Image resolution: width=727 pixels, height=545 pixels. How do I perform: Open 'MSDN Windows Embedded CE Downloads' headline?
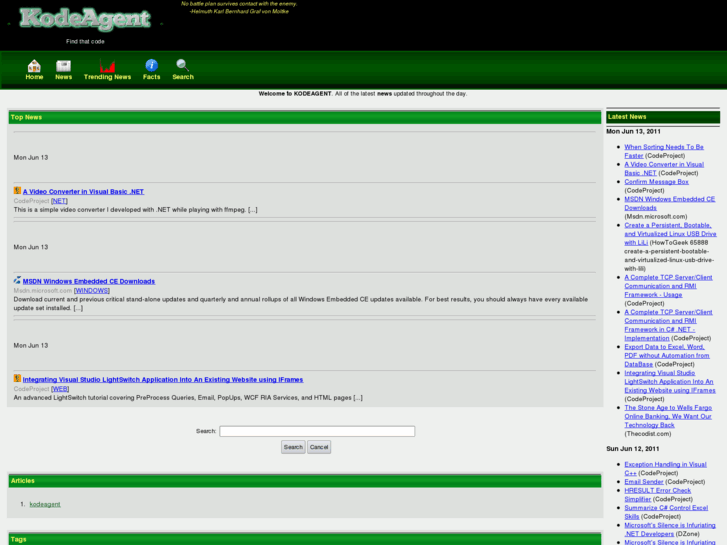tap(89, 282)
